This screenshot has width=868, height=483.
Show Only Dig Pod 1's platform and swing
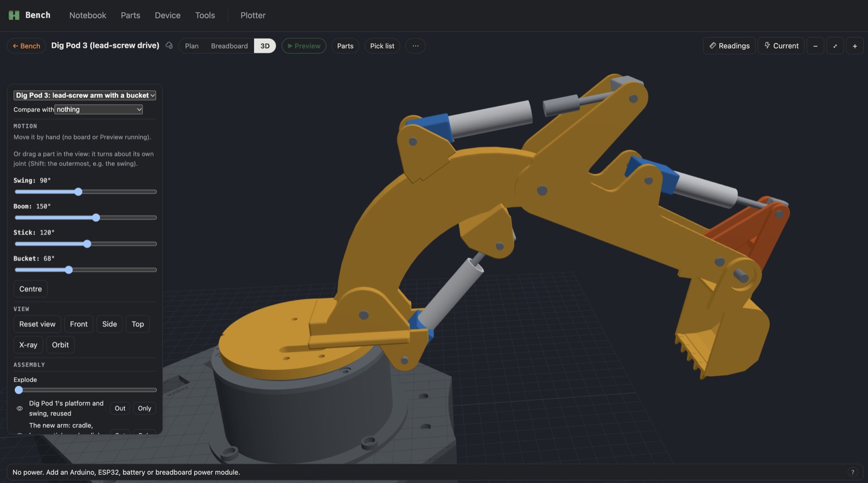(x=144, y=408)
